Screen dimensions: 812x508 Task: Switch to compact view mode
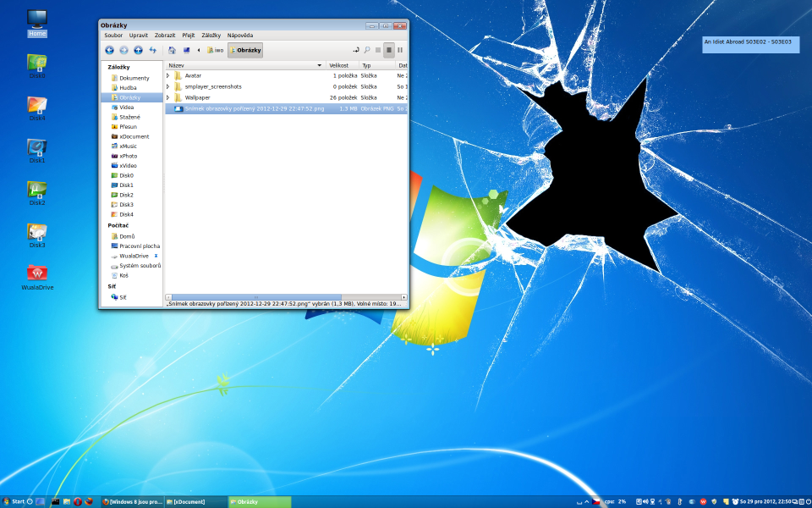coord(400,50)
